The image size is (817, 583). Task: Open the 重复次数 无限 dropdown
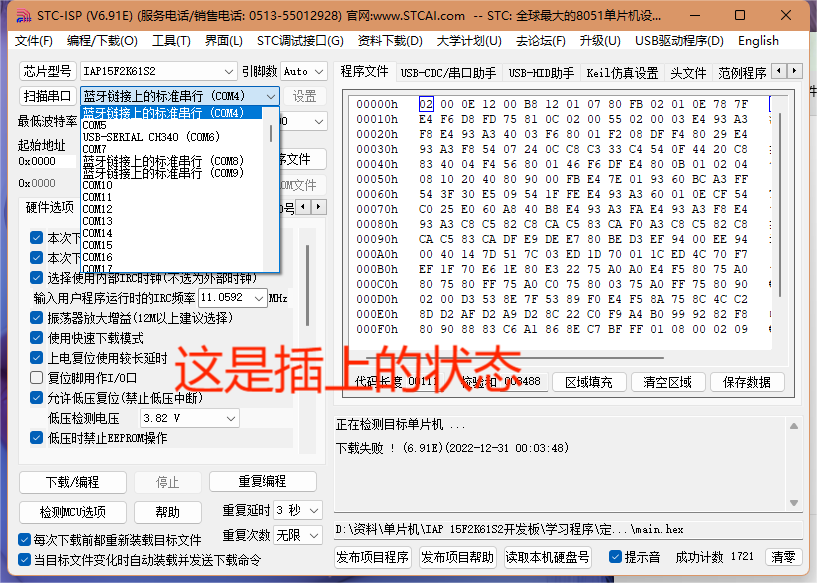click(x=298, y=535)
